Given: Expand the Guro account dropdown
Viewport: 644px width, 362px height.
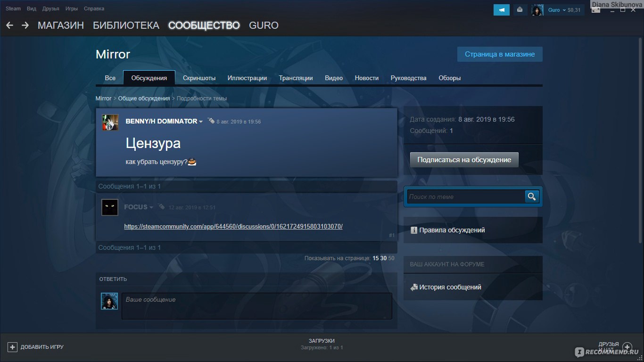Looking at the screenshot, I should [x=564, y=10].
